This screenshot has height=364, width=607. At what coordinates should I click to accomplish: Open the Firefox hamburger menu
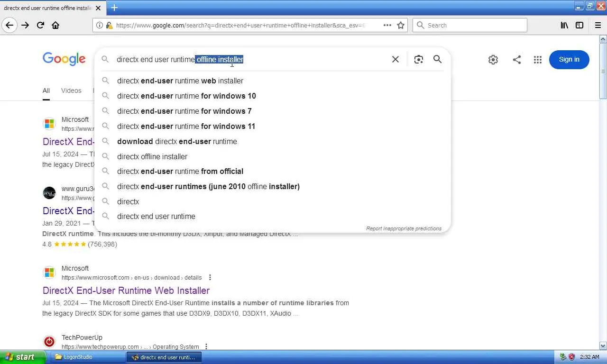coord(598,25)
